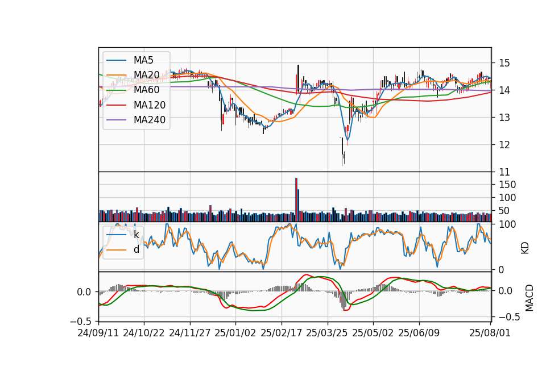Click the d legend label in KD panel
This screenshot has width=546, height=392.
tap(136, 249)
